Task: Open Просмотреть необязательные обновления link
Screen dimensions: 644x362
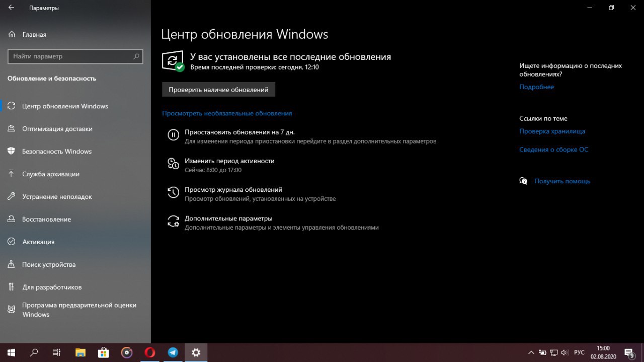Action: (227, 113)
